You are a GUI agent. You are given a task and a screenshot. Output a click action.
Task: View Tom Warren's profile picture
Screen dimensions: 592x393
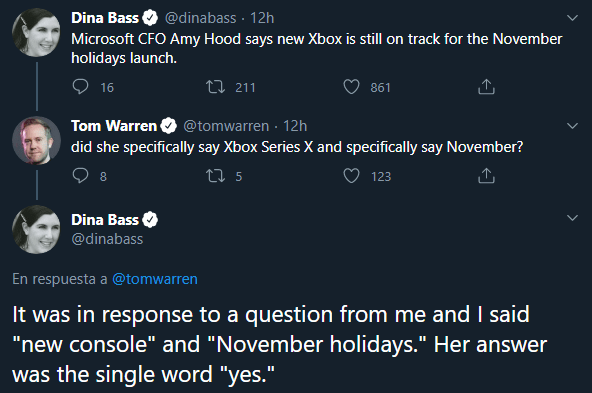click(x=36, y=140)
